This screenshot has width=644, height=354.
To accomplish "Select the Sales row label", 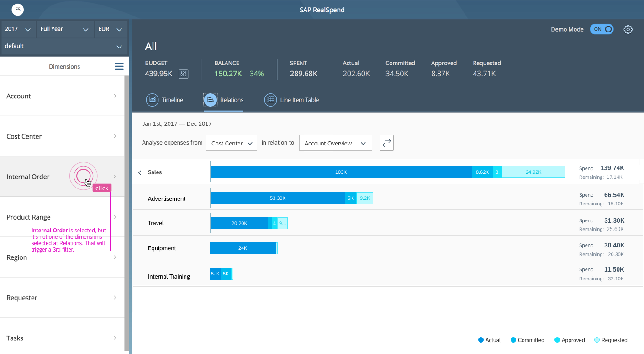I will pyautogui.click(x=155, y=172).
